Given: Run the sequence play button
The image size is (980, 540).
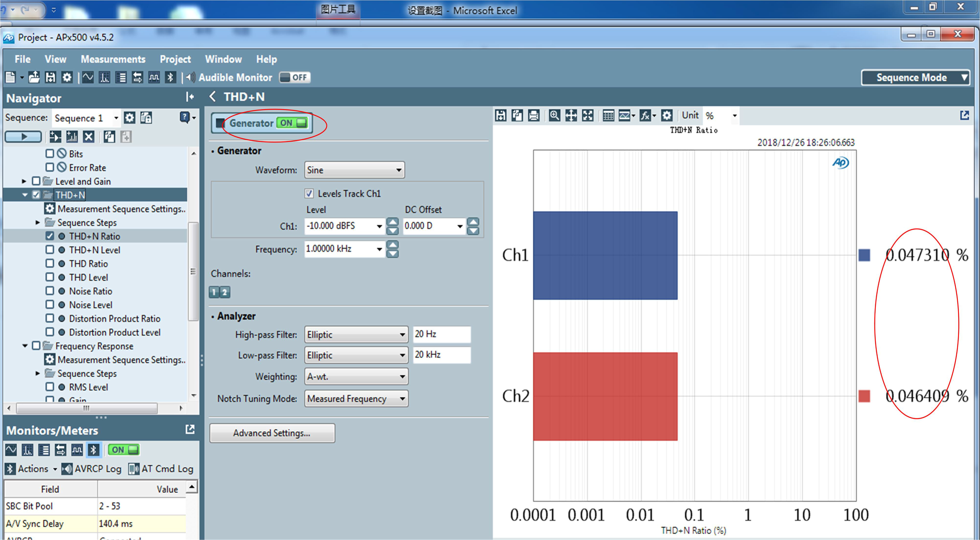Looking at the screenshot, I should point(23,137).
